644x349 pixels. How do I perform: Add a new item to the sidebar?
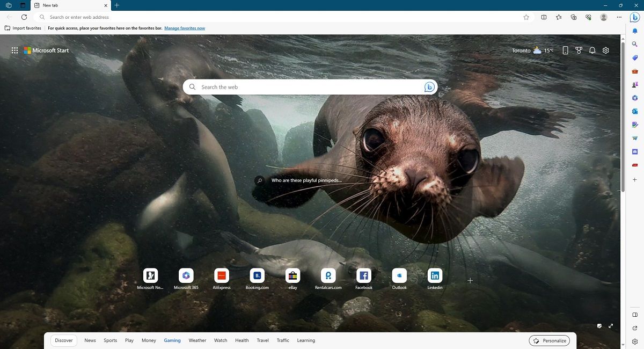click(635, 179)
